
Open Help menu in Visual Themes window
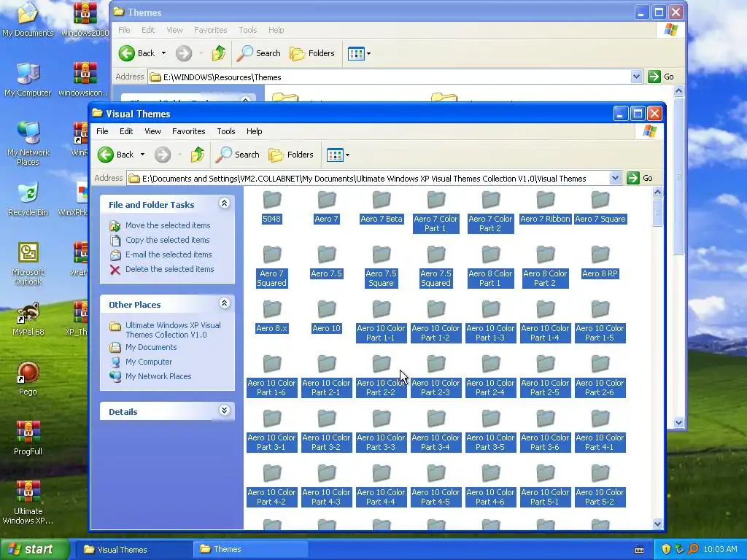(254, 131)
